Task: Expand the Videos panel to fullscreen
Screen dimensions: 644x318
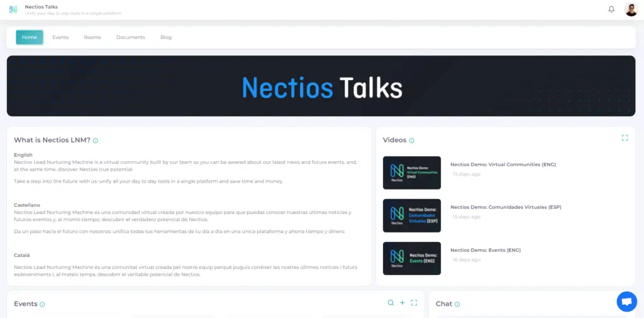Action: [625, 138]
